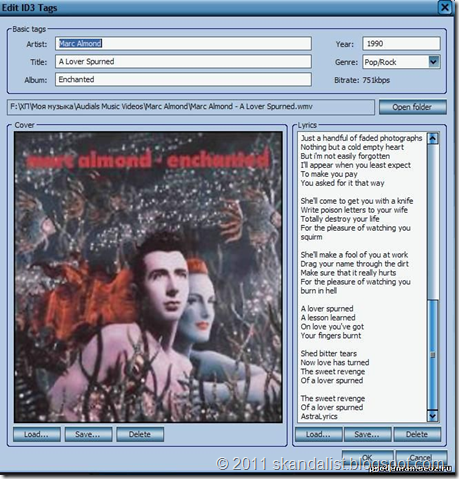This screenshot has width=459, height=479.
Task: Click the Album field 'Enchanted'
Action: [x=183, y=80]
